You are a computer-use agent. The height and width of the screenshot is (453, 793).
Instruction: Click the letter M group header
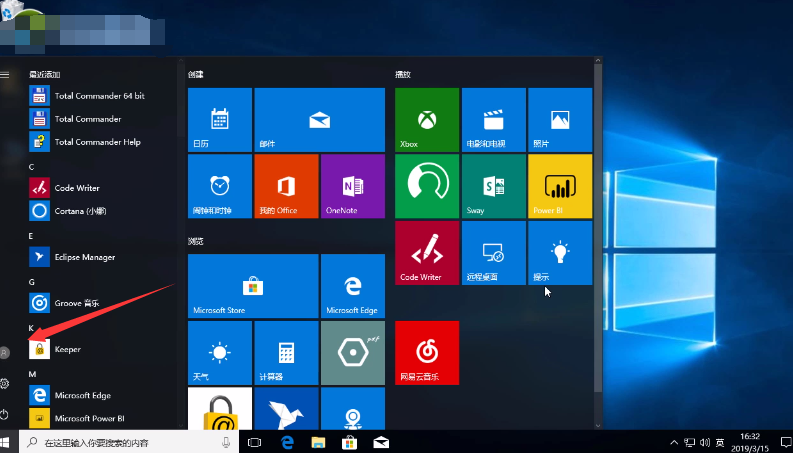[32, 374]
